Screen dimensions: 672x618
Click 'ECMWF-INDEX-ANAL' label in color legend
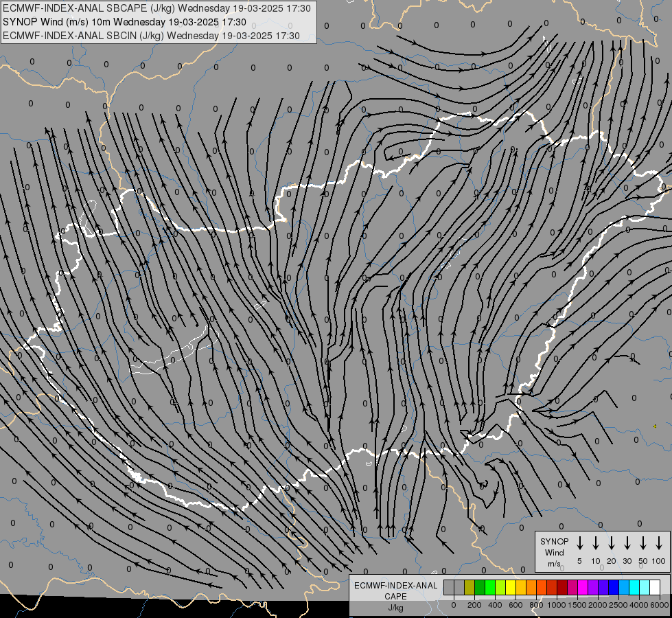[395, 586]
